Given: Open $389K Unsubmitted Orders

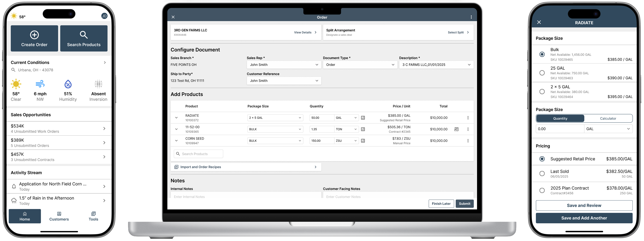Looking at the screenshot, I should [x=59, y=143].
